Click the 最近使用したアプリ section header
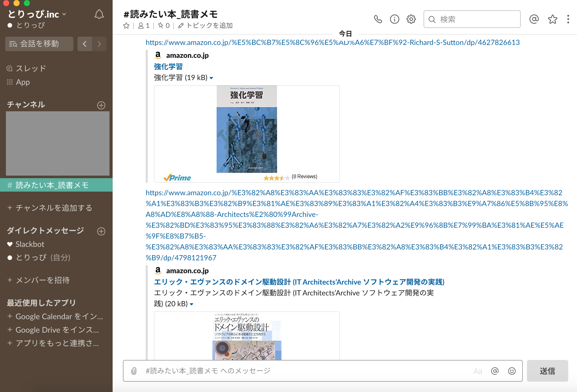The width and height of the screenshot is (577, 392). click(41, 303)
